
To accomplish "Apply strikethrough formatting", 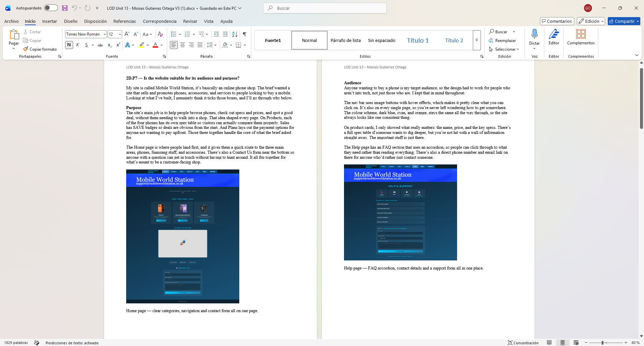I will [x=100, y=45].
